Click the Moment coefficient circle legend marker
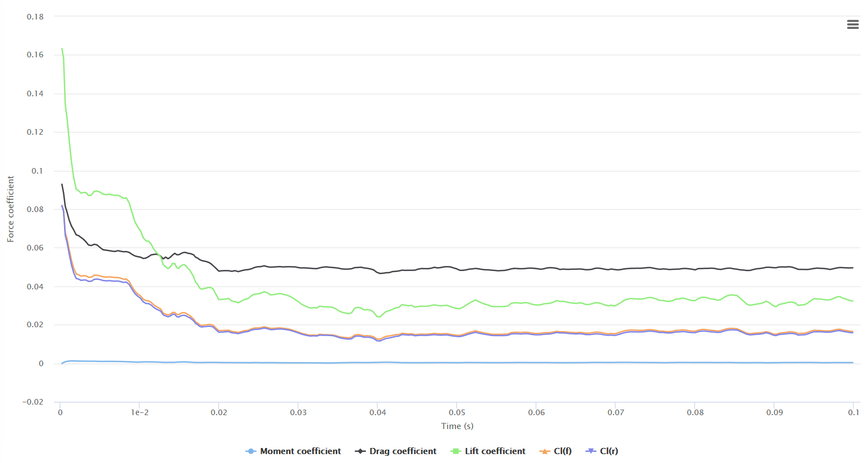 click(x=251, y=451)
